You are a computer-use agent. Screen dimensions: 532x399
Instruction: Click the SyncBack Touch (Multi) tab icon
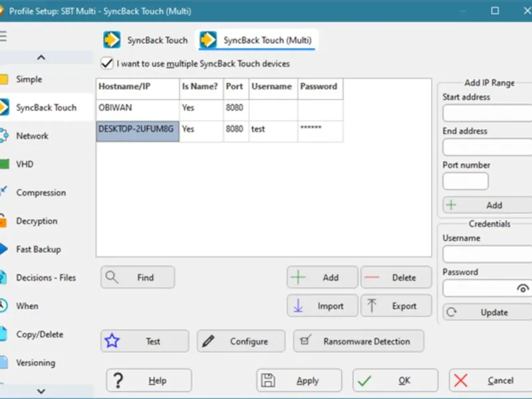pos(208,40)
